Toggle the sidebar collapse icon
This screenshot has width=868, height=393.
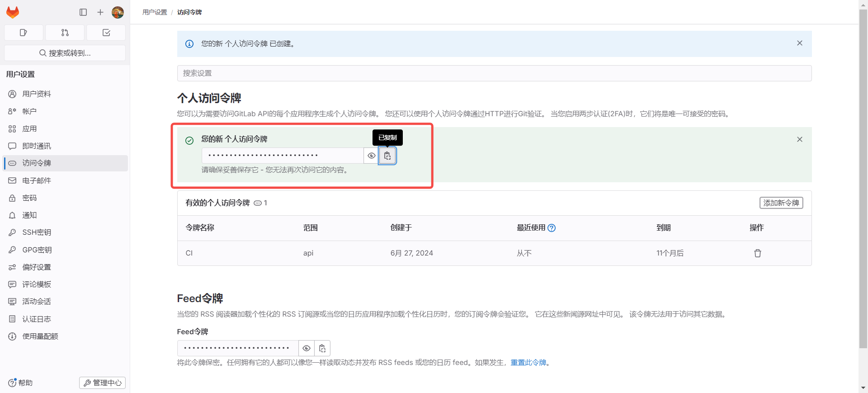83,12
